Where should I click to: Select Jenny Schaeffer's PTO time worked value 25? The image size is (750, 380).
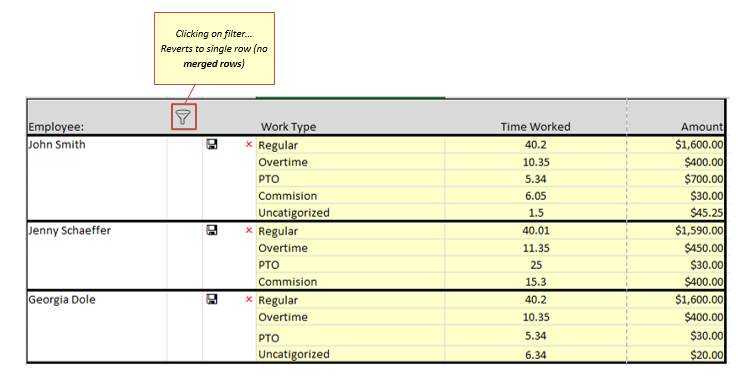(x=535, y=265)
